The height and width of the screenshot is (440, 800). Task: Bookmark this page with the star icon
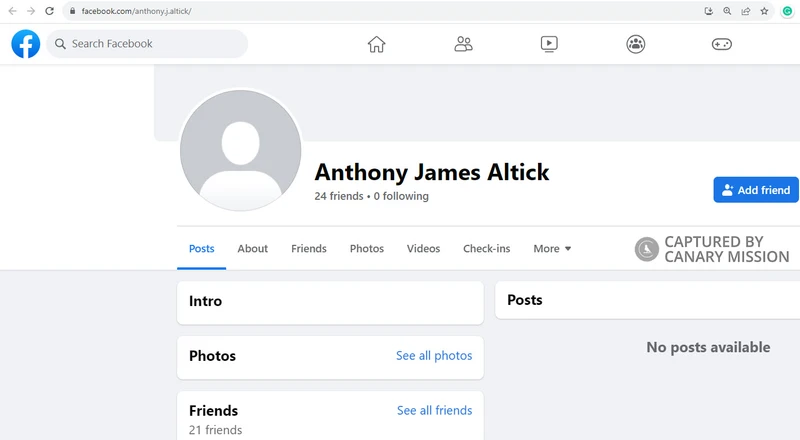click(x=764, y=11)
